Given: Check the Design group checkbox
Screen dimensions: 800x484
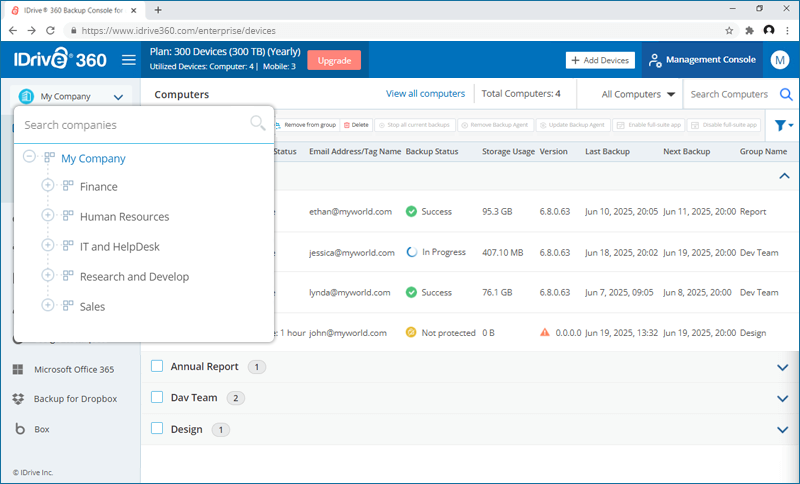Looking at the screenshot, I should [156, 429].
